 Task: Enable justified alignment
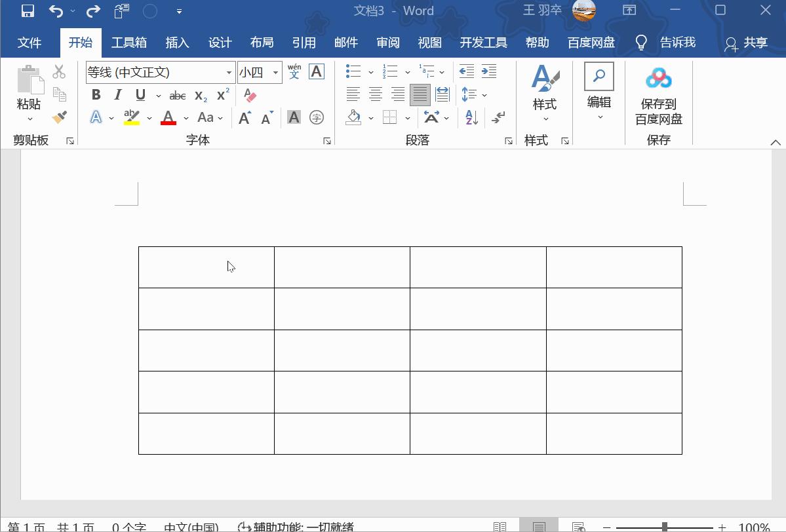420,94
